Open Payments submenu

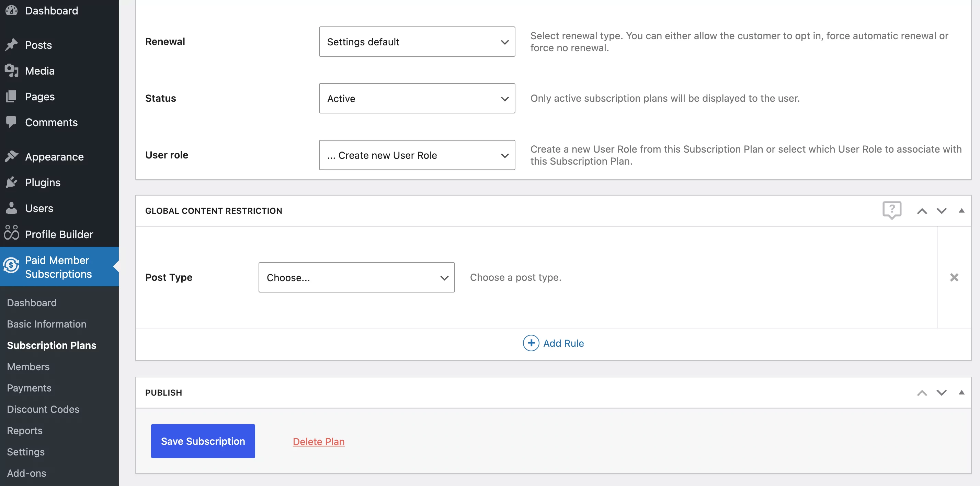click(29, 388)
